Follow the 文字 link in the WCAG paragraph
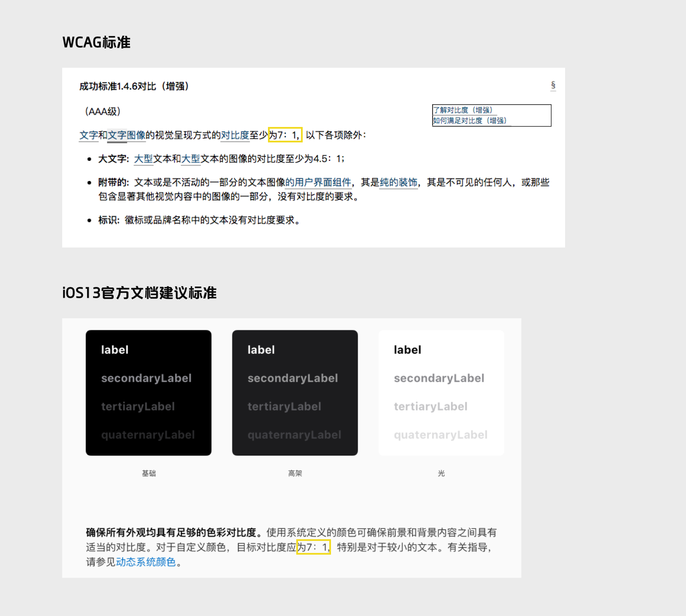Viewport: 686px width, 616px height. [89, 135]
